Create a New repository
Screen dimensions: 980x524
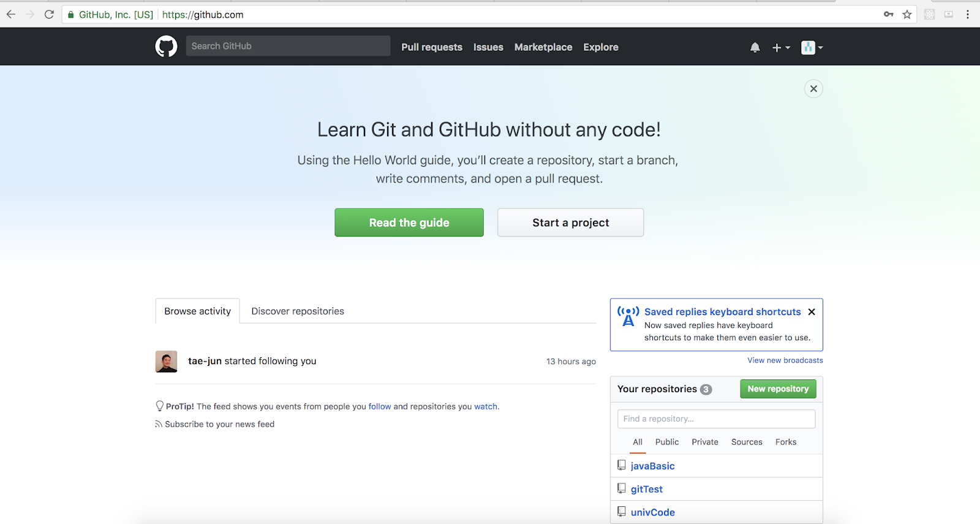[x=778, y=389]
